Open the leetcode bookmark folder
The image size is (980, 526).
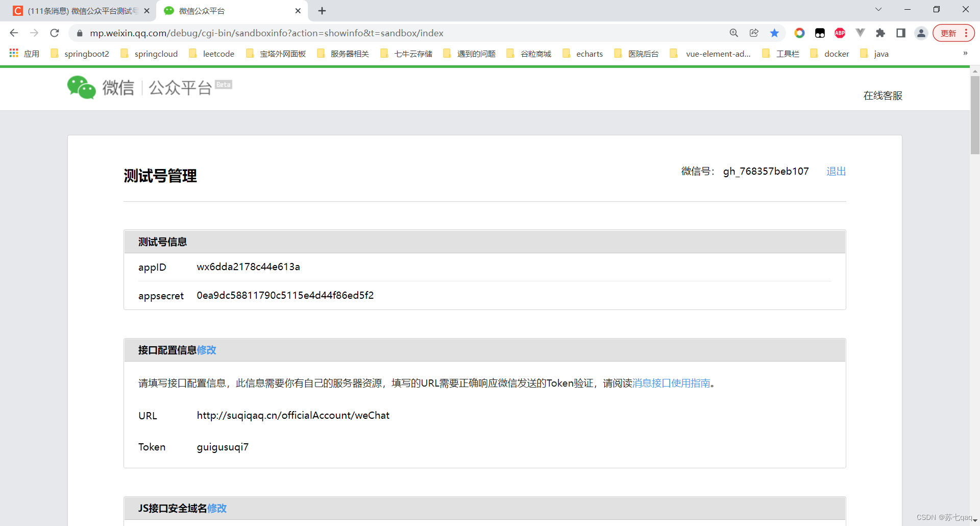coord(211,54)
